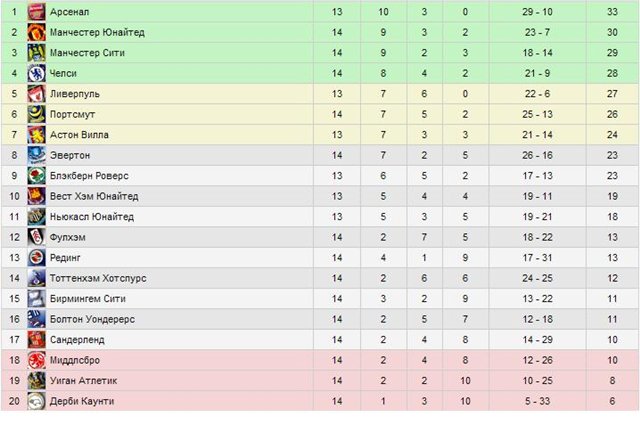Open the Вест Хэм Юнайтед team link
The image size is (640, 441).
(x=94, y=196)
